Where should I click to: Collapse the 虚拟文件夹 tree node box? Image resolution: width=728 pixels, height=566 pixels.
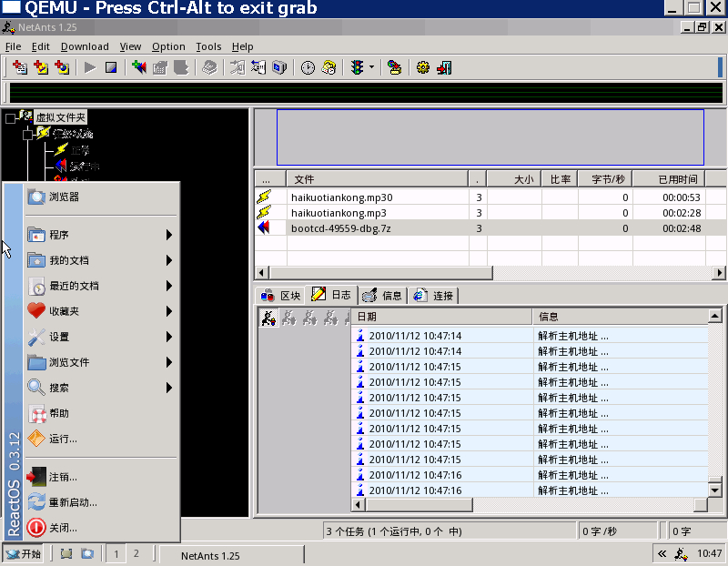point(10,119)
